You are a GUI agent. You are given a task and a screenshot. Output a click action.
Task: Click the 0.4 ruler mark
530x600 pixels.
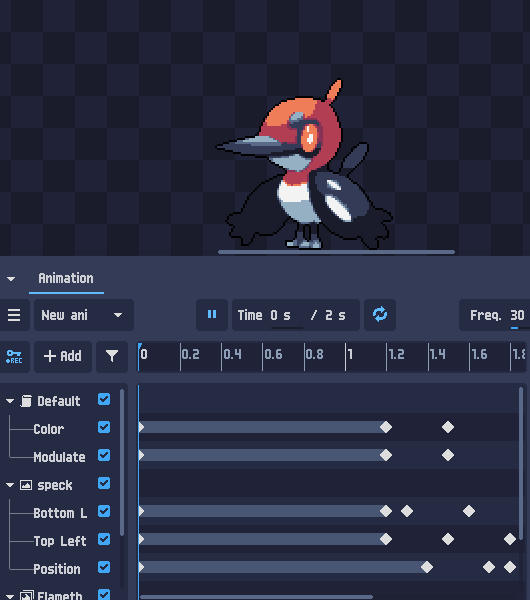pyautogui.click(x=232, y=355)
